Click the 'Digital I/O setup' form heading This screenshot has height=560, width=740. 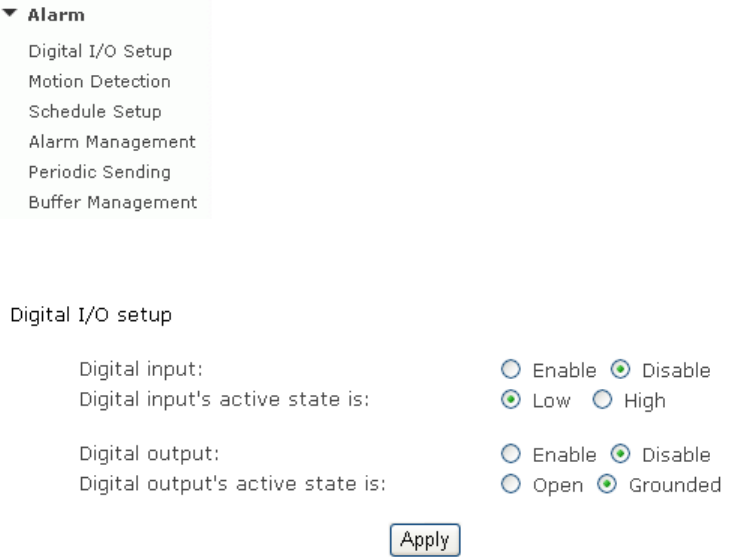pyautogui.click(x=90, y=316)
